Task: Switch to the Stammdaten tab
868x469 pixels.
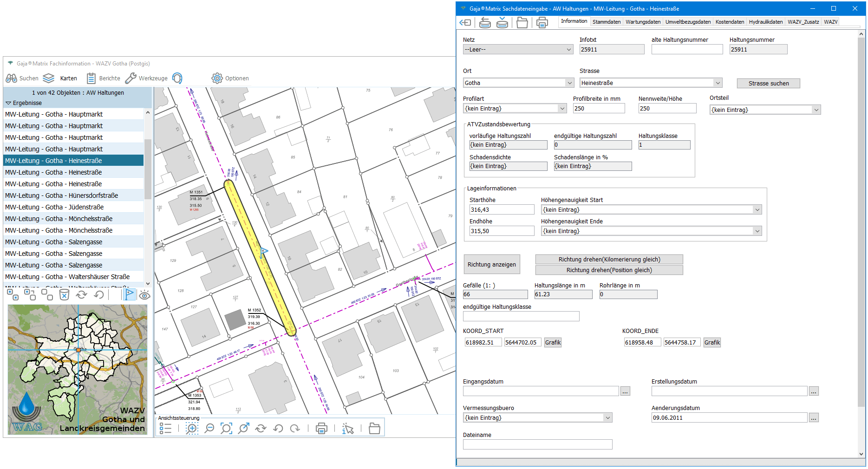Action: (x=606, y=22)
